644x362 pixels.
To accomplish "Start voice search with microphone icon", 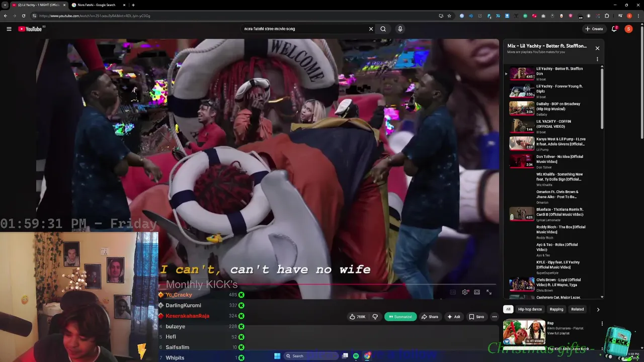I will 400,29.
